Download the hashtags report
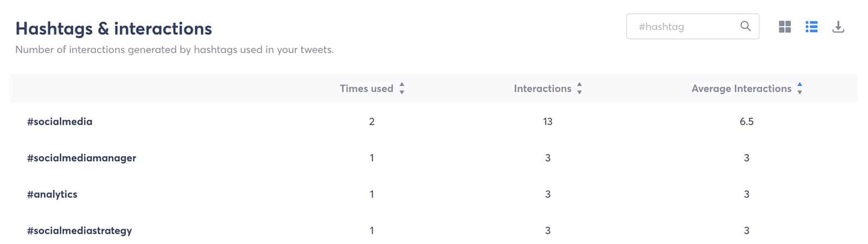Viewport: 868px width, 244px height. pos(838,27)
